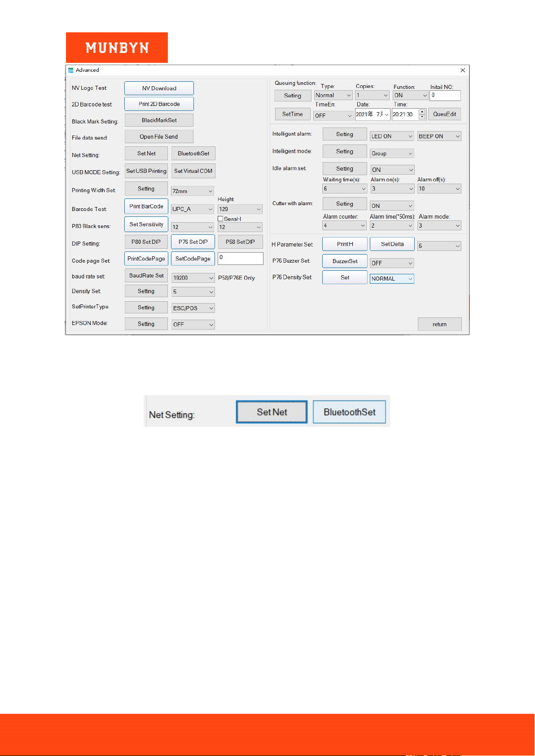This screenshot has height=756, width=535.
Task: Open the queuing Date picker dropdown
Action: [373, 114]
